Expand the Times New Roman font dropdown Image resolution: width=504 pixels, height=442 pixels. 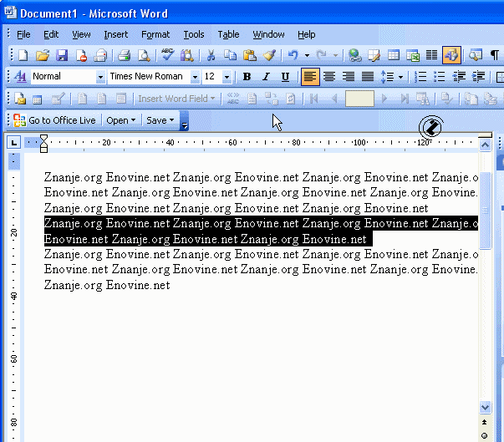click(195, 77)
